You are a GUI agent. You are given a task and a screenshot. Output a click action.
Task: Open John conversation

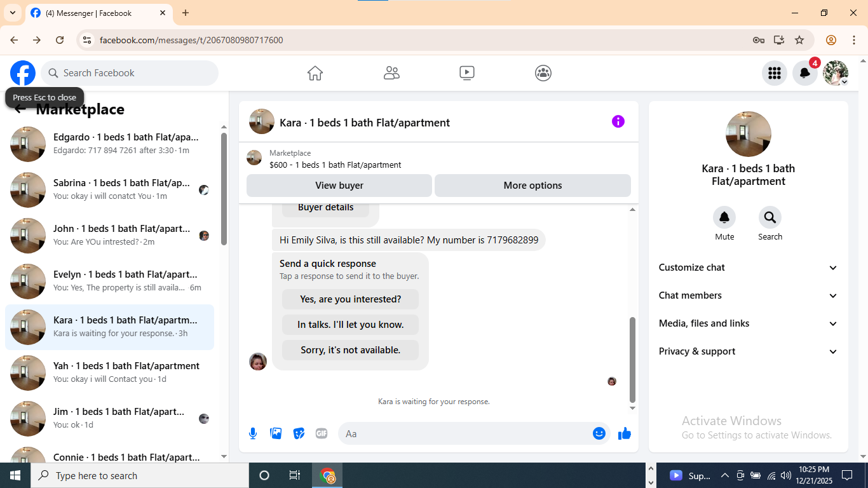109,236
